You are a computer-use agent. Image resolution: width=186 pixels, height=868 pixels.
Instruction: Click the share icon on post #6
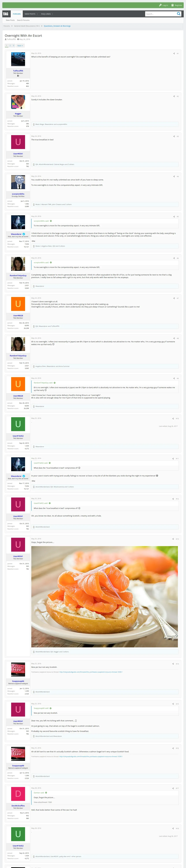(174, 258)
